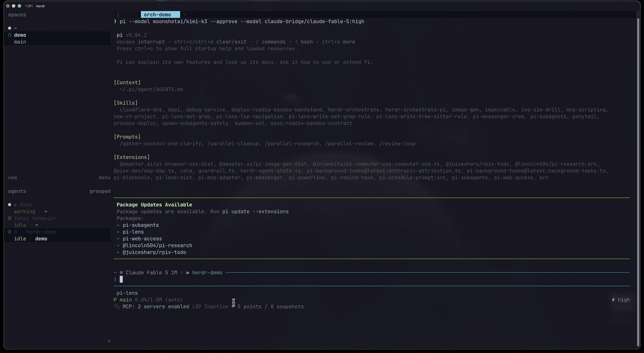Click the LSP Inactive status
The image size is (644, 353).
(x=210, y=307)
